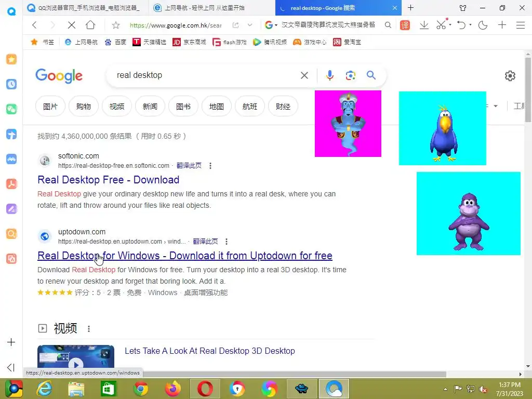This screenshot has height=399, width=532.
Task: Open sidebar WeChat icon
Action: pos(11,109)
